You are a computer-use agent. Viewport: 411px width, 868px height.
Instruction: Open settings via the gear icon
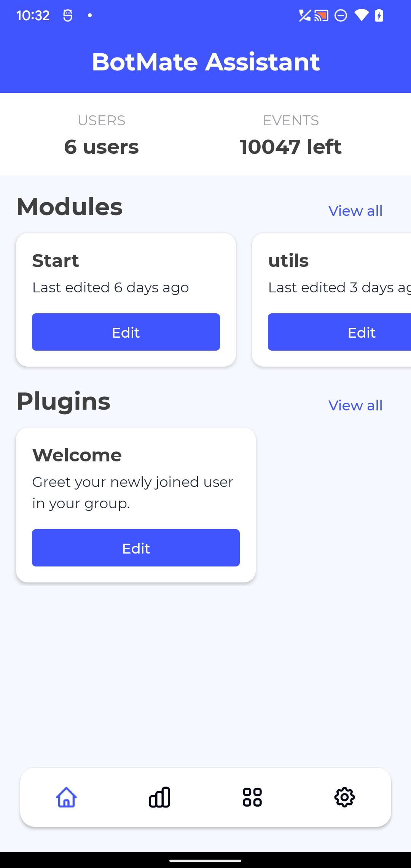point(344,797)
